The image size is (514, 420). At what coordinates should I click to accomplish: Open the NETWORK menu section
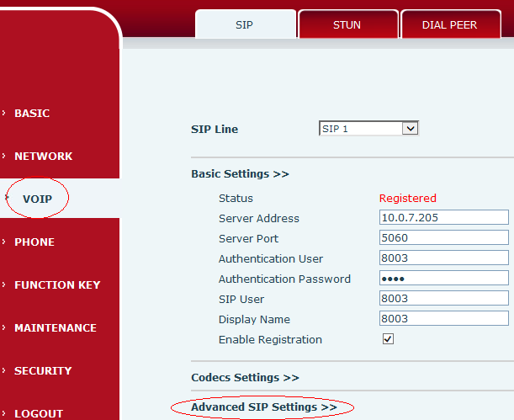pos(43,156)
